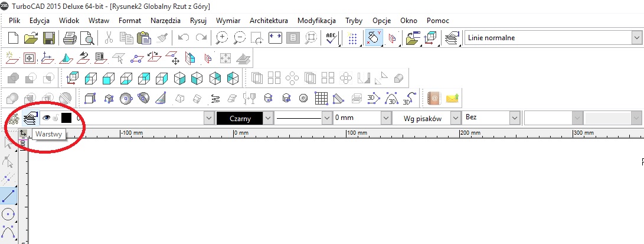Click the New document button
The height and width of the screenshot is (244, 644).
coord(13,38)
